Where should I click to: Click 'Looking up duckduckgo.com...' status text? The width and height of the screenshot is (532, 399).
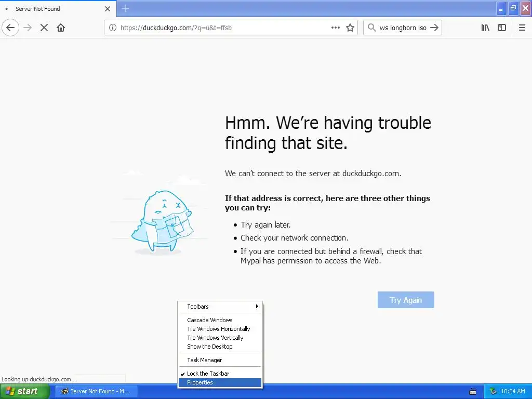(38, 379)
